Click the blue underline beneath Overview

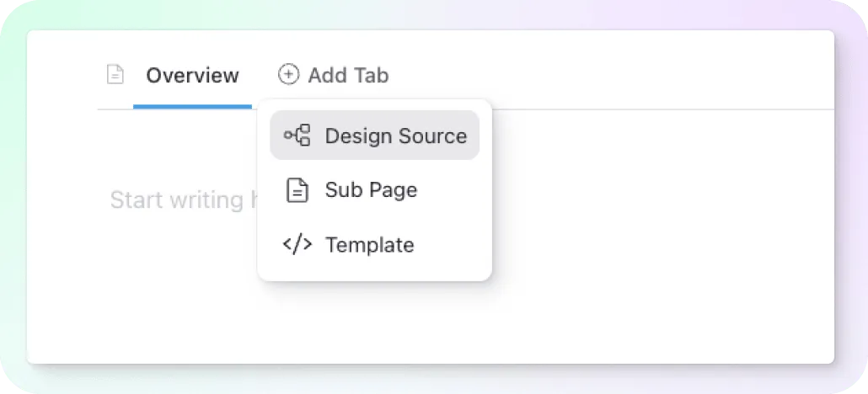pos(192,106)
